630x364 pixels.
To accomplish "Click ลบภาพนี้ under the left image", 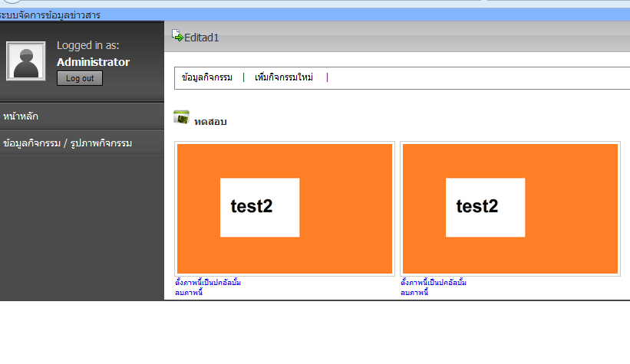I will tap(189, 293).
